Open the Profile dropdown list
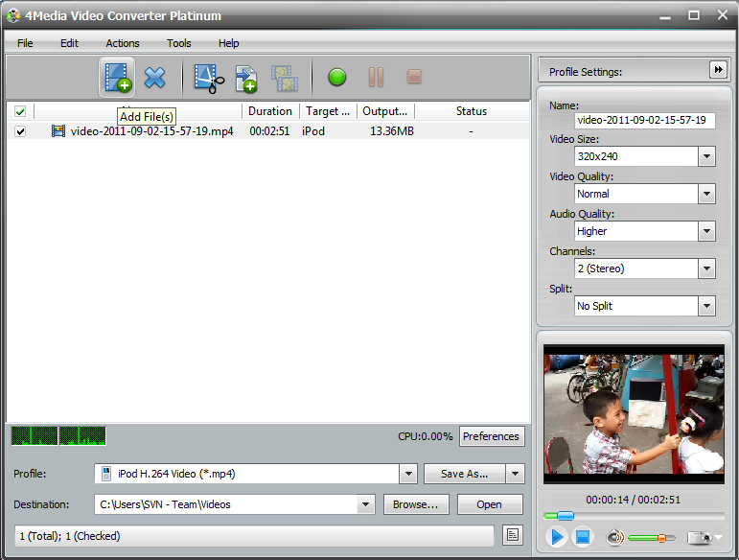The height and width of the screenshot is (560, 739). coord(408,474)
